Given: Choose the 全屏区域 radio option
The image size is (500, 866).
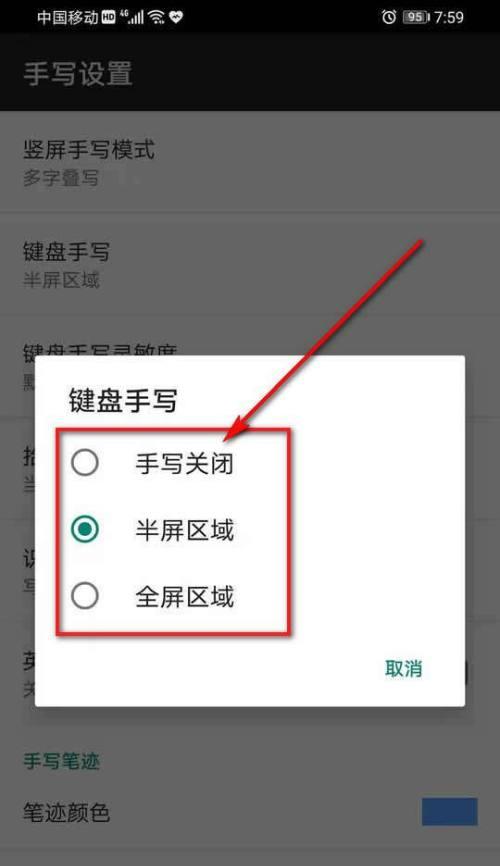Looking at the screenshot, I should [85, 596].
